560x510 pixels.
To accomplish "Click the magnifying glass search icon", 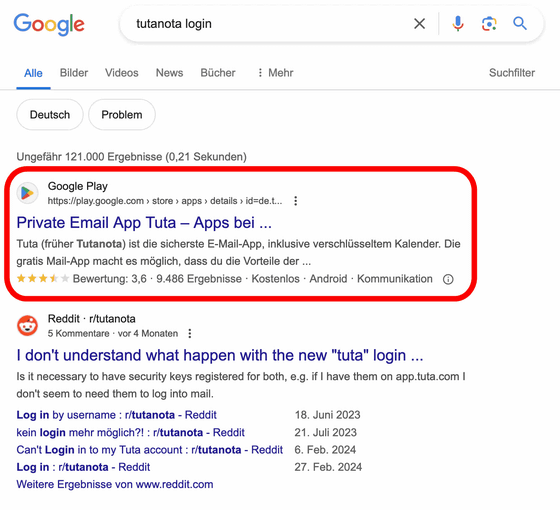I will click(x=520, y=24).
